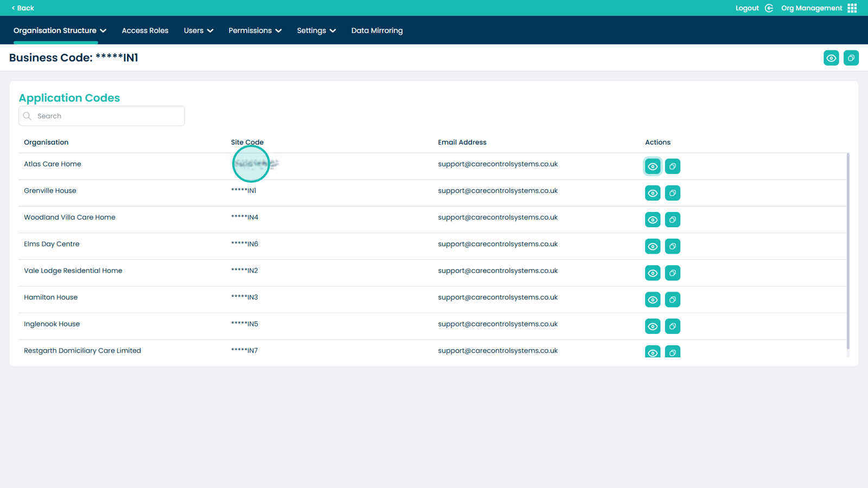The image size is (868, 488).
Task: Copy Hamilton House site code
Action: pyautogui.click(x=672, y=299)
